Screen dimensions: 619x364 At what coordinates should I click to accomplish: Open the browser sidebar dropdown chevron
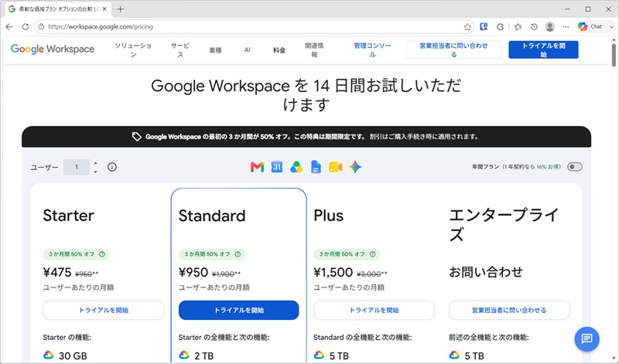(x=611, y=27)
